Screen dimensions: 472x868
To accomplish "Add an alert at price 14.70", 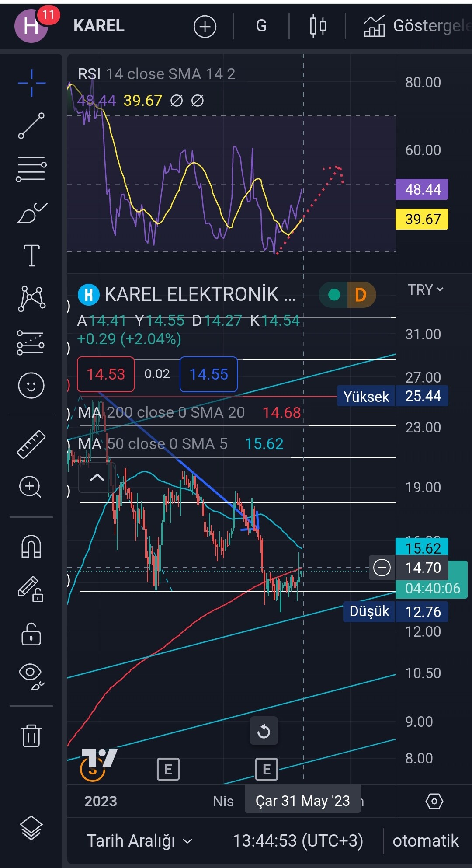I will coord(382,568).
